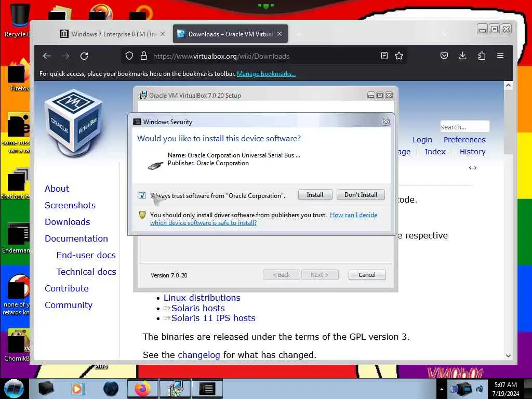Toggle reader view icon in address bar

[x=384, y=56]
